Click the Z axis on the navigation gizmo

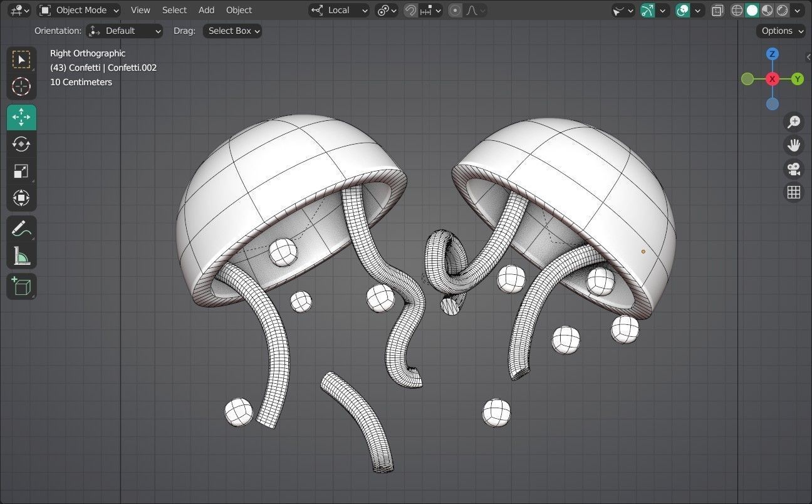click(772, 54)
